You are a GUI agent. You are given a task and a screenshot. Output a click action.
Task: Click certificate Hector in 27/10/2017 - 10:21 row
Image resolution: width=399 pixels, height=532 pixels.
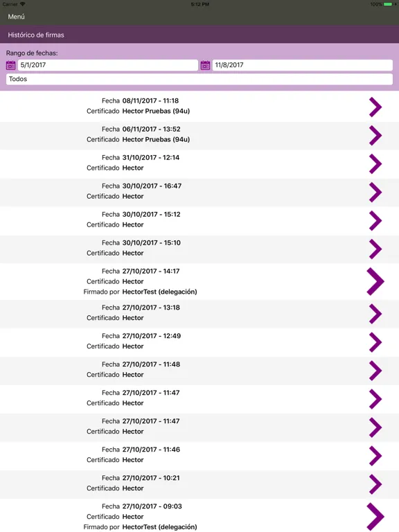tap(133, 488)
